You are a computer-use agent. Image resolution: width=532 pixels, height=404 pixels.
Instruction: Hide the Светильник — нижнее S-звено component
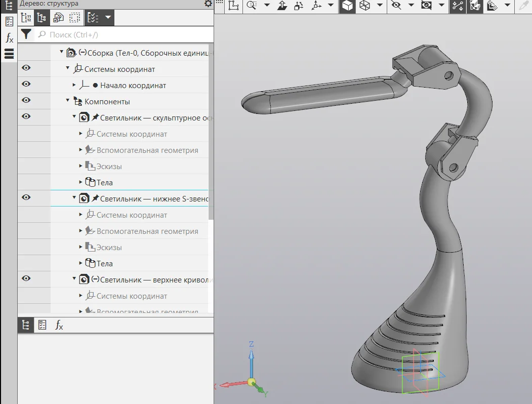tap(26, 197)
